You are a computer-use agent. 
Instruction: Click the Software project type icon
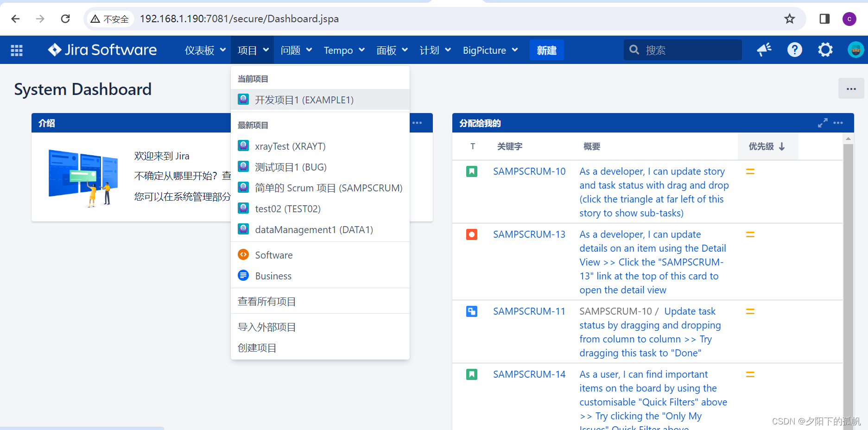pos(243,254)
